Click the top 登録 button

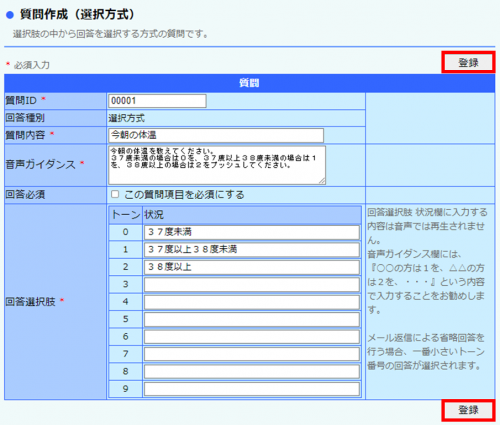[468, 62]
